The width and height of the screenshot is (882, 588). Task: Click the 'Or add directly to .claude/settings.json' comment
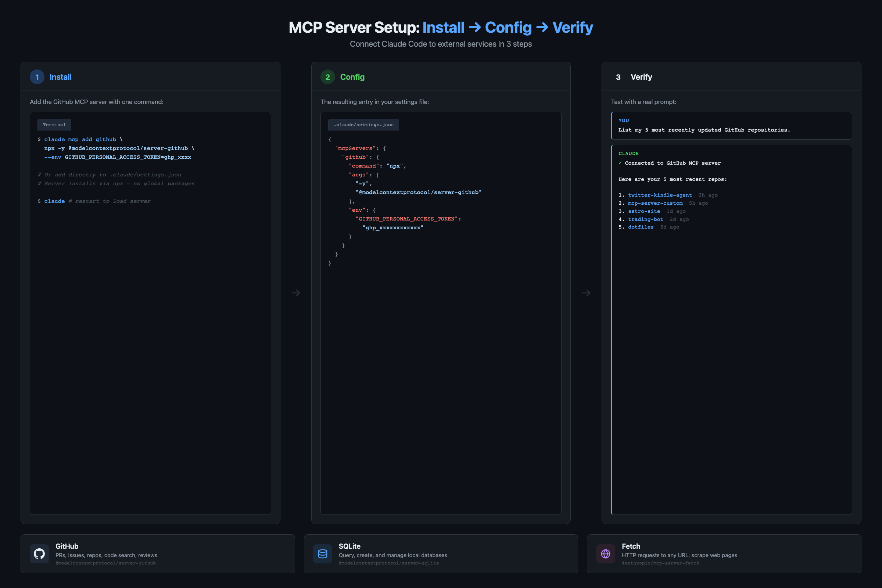(x=109, y=175)
